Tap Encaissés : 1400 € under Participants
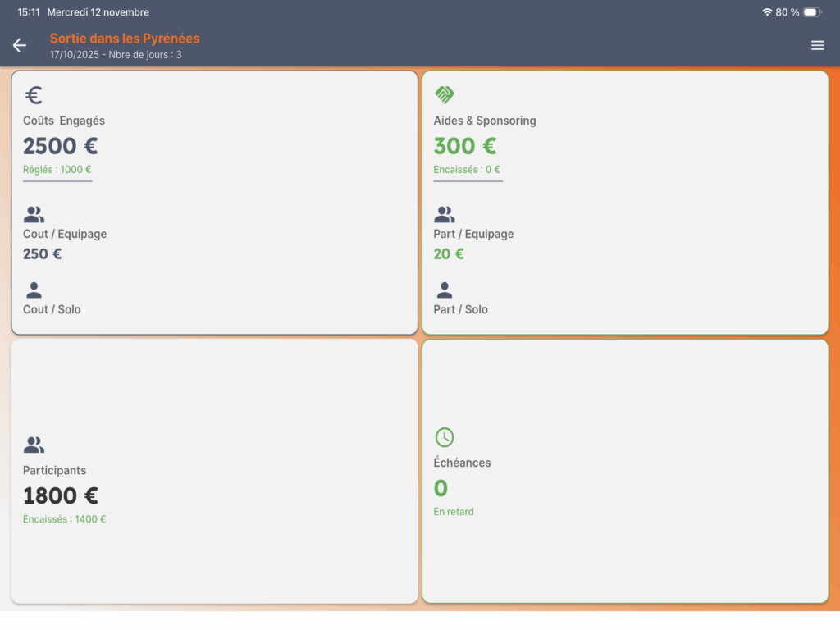 65,519
